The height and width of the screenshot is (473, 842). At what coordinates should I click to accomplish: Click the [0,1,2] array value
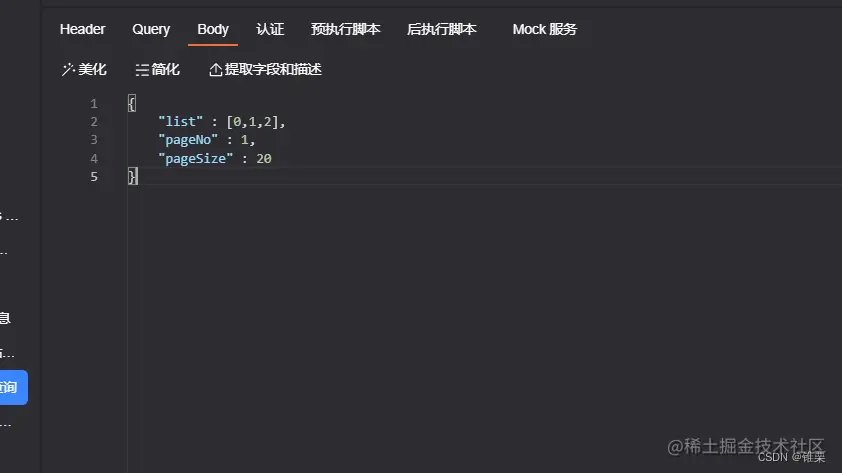point(252,122)
